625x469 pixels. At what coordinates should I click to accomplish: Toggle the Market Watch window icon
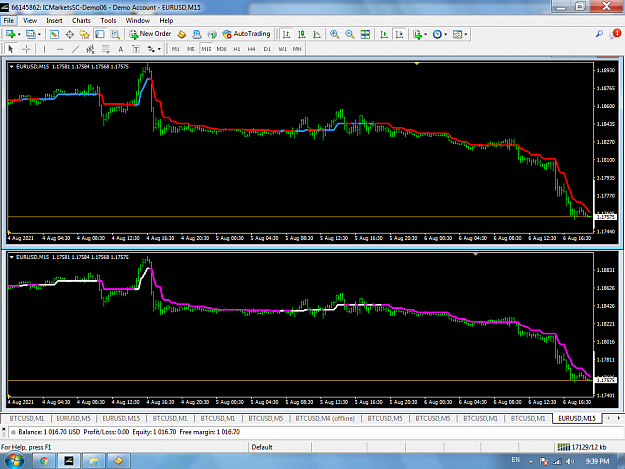tap(54, 34)
